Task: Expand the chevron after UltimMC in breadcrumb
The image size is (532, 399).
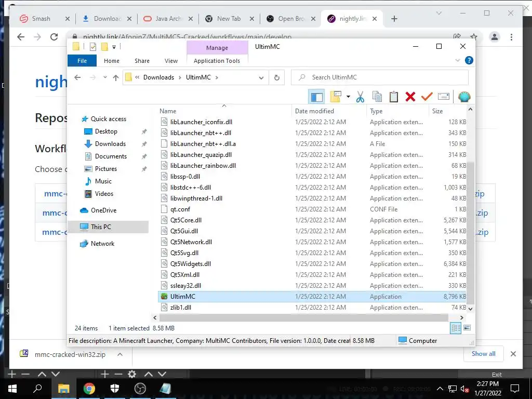Action: tap(217, 77)
